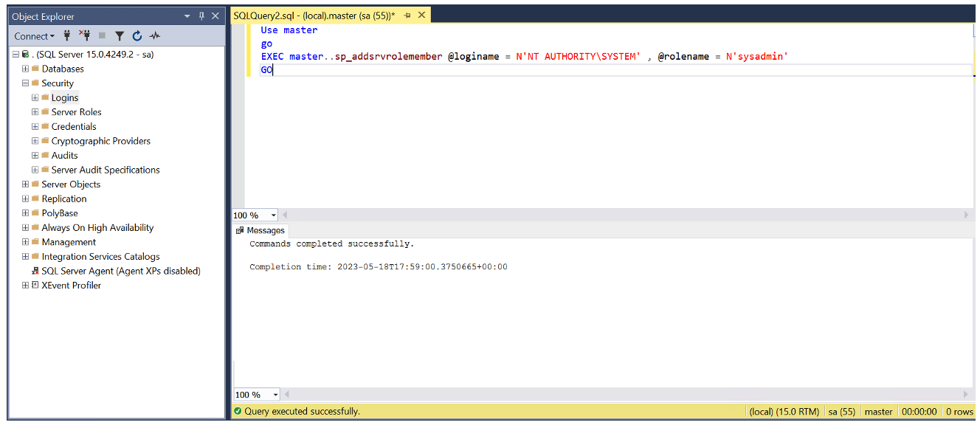Viewport: 980px width, 425px height.
Task: Select the Databases tree item
Action: pyautogui.click(x=63, y=69)
